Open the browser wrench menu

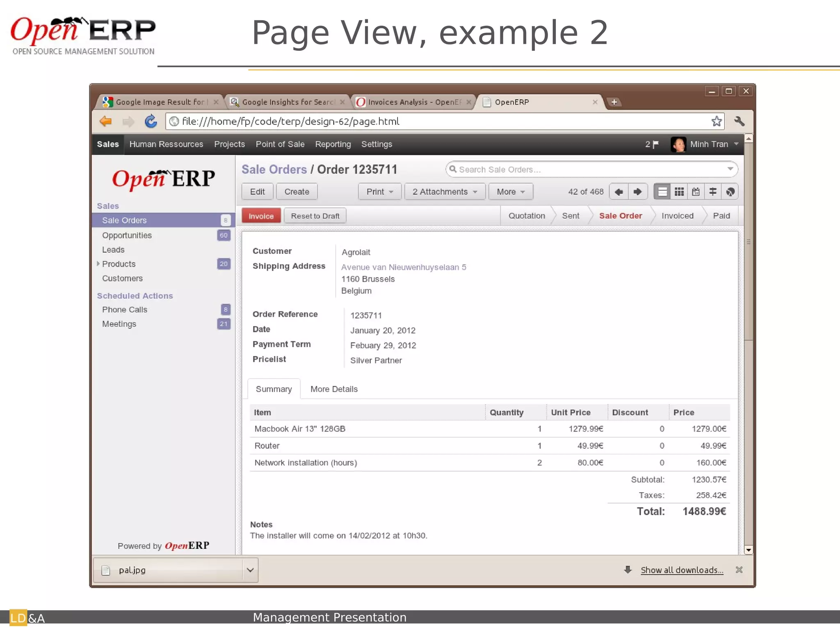pyautogui.click(x=739, y=121)
